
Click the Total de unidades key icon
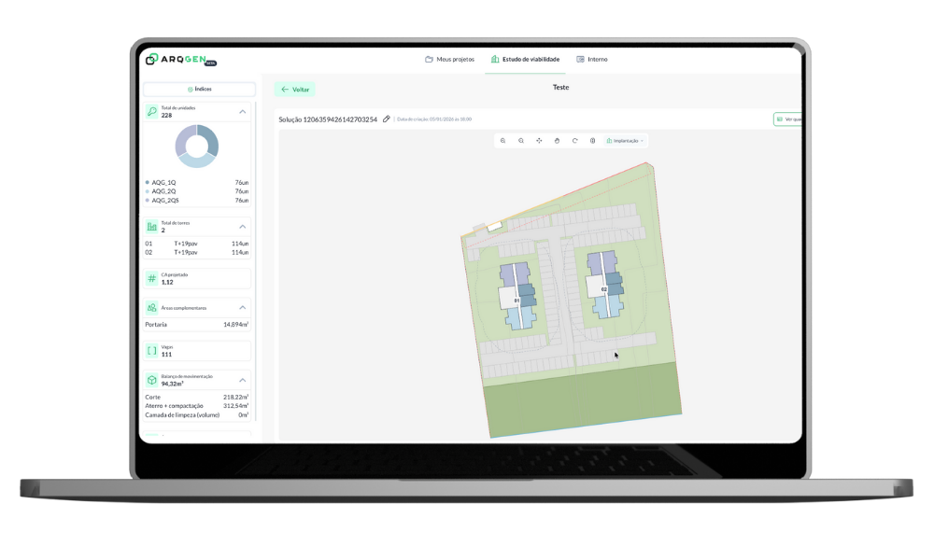click(x=152, y=112)
